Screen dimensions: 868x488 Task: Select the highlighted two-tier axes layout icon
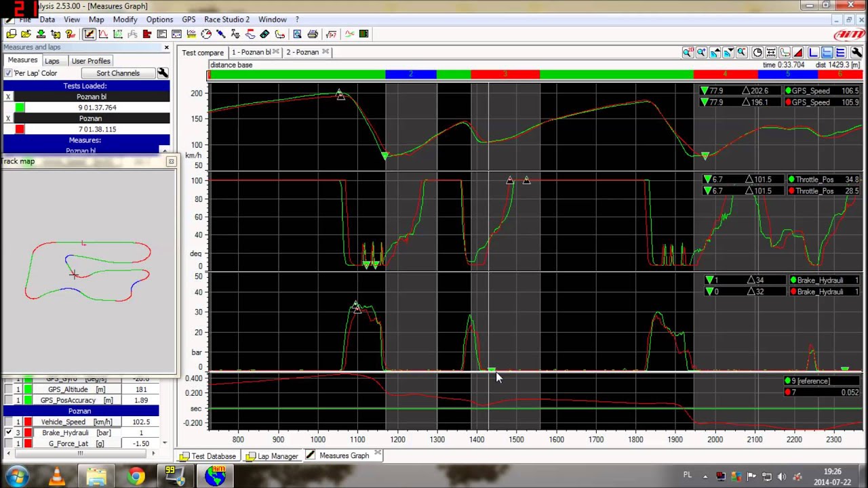[x=827, y=52]
